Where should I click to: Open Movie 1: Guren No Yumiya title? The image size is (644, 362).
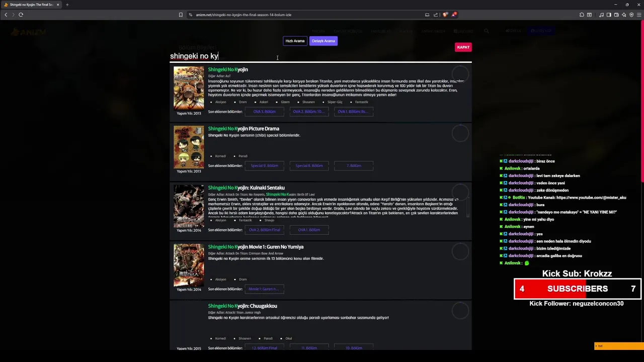256,247
